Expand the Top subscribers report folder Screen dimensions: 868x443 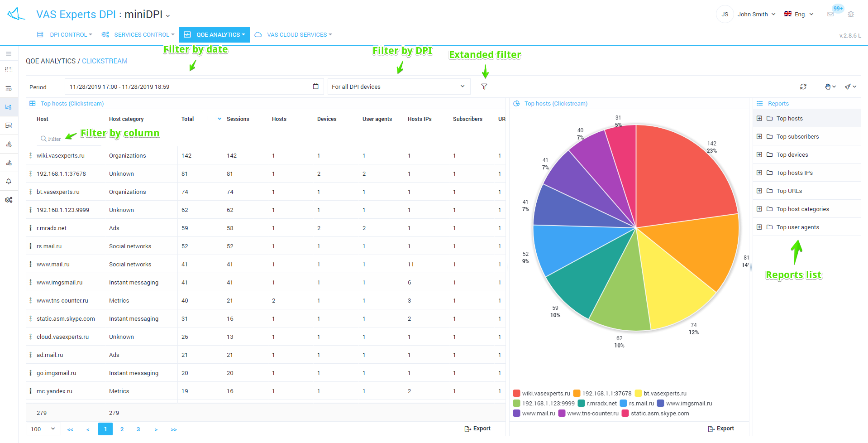coord(759,136)
